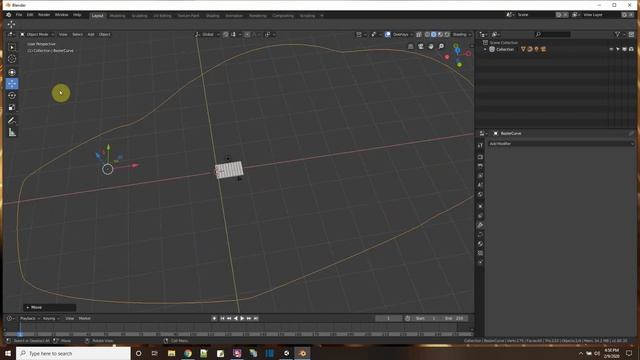This screenshot has height=360, width=640.
Task: Open the Edit menu
Action: click(30, 15)
